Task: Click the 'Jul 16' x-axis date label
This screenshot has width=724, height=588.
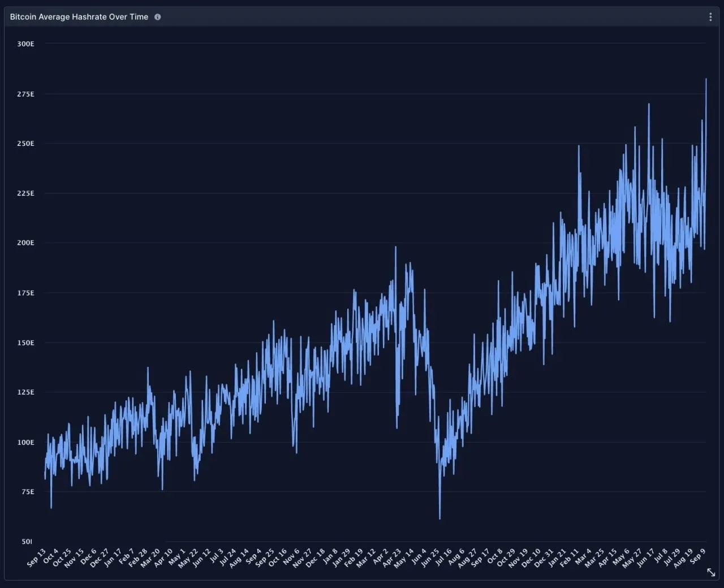Action: pyautogui.click(x=443, y=557)
